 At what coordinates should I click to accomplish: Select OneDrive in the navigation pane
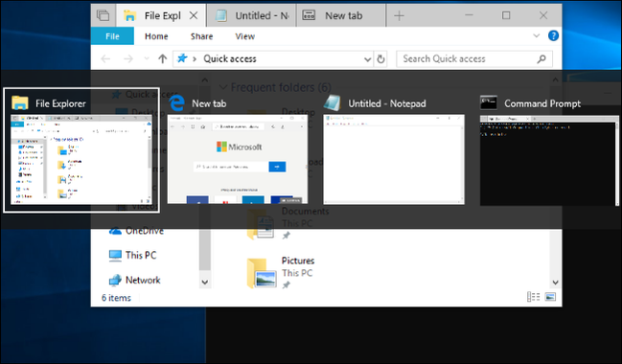[145, 231]
